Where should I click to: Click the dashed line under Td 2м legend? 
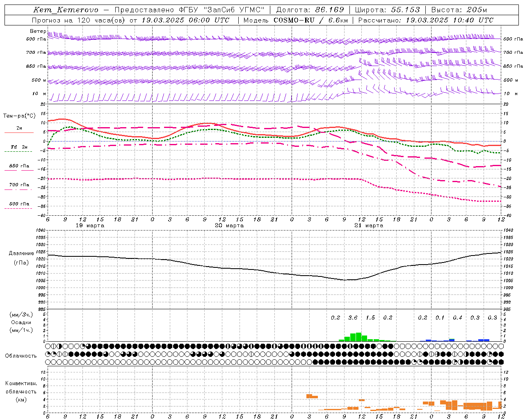pos(18,152)
